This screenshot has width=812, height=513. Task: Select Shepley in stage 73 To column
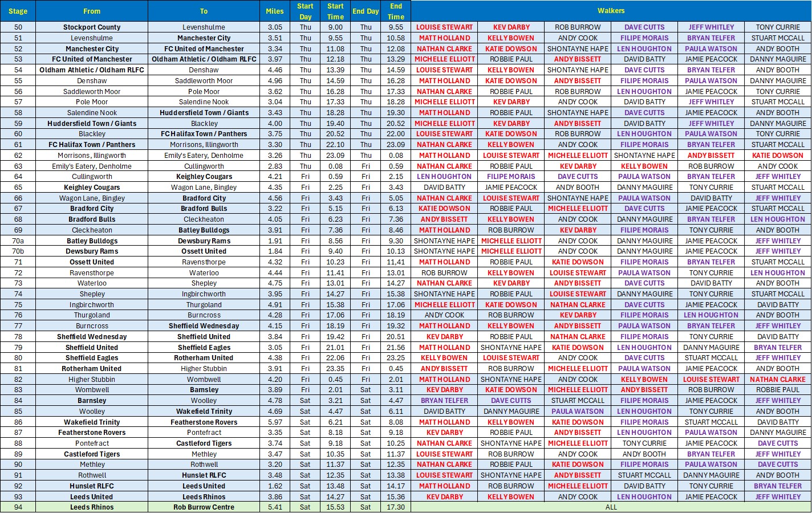204,283
